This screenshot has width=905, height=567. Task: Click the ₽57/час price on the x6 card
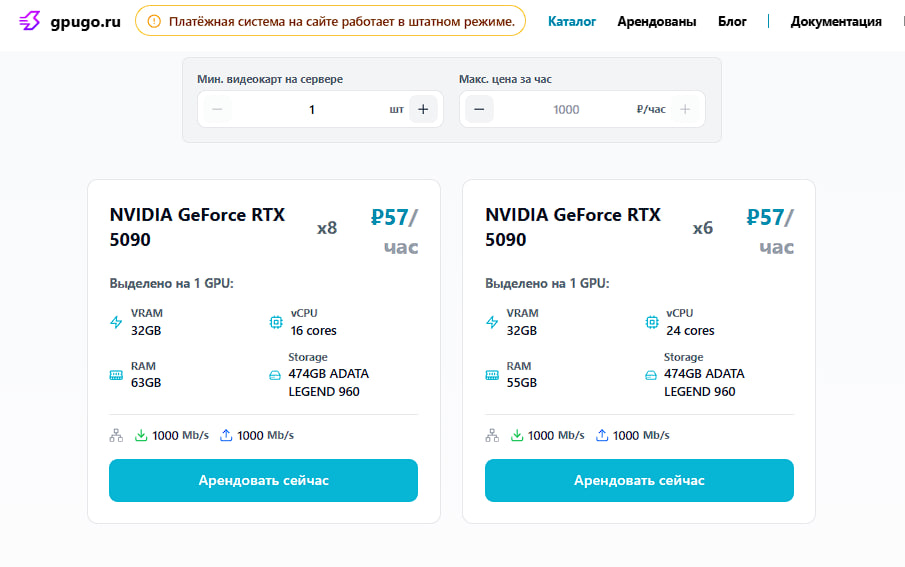click(770, 232)
